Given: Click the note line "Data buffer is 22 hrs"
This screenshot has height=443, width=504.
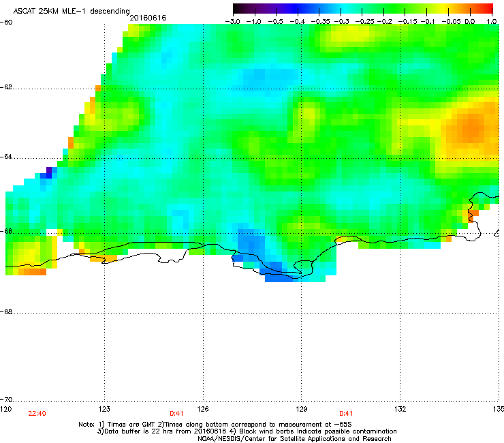Looking at the screenshot, I should pos(247,431).
